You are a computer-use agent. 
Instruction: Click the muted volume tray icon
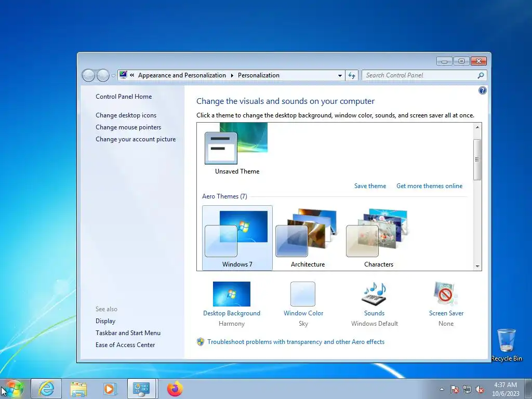click(x=480, y=389)
